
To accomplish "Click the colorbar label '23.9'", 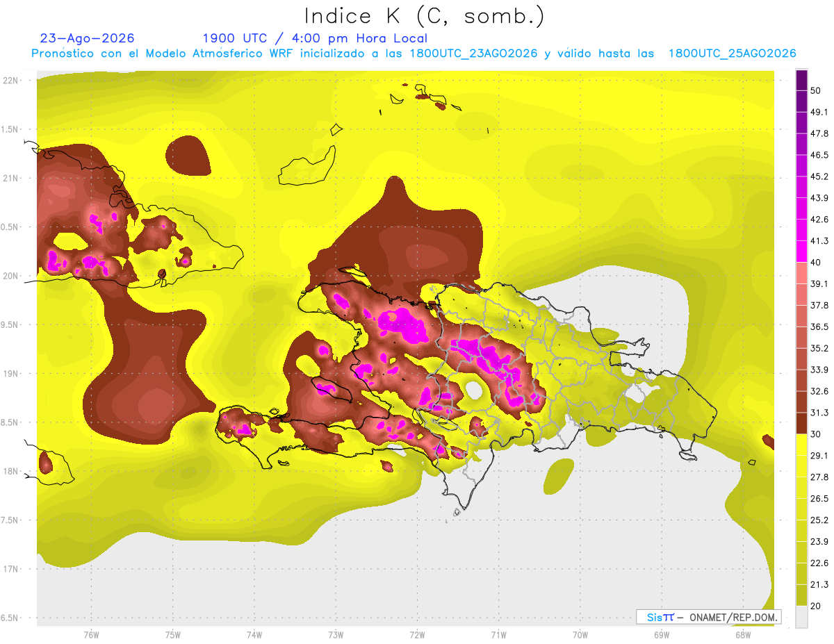I will click(819, 541).
